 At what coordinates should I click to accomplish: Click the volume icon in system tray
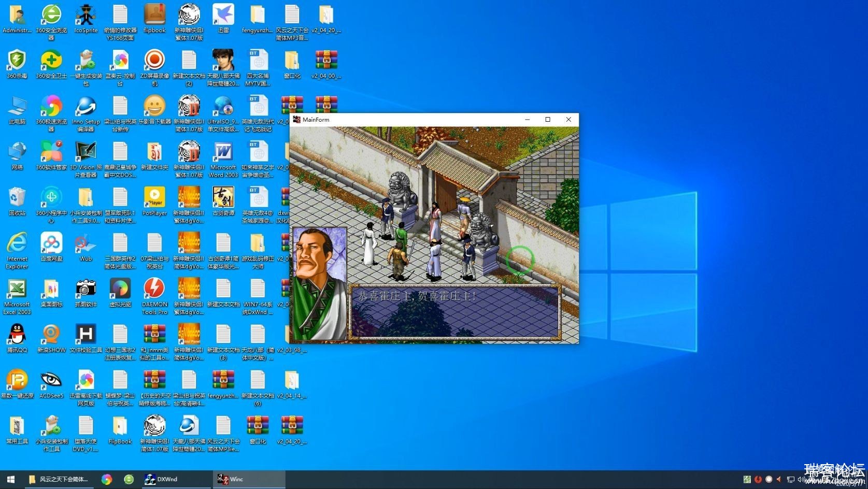click(801, 480)
